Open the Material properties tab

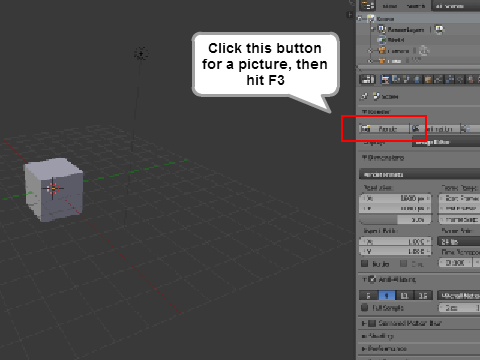[471, 79]
